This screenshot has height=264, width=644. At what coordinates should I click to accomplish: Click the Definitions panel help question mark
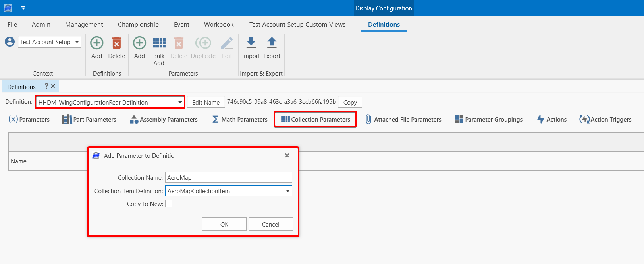tap(46, 86)
